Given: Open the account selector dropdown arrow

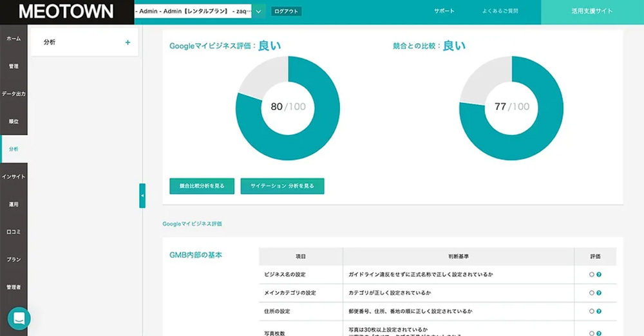Looking at the screenshot, I should (x=258, y=11).
